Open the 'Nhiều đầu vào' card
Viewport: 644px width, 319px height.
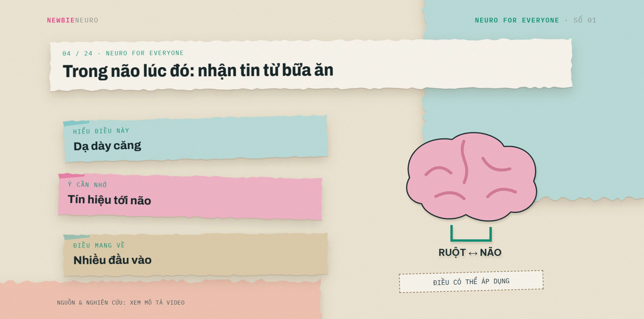click(195, 255)
